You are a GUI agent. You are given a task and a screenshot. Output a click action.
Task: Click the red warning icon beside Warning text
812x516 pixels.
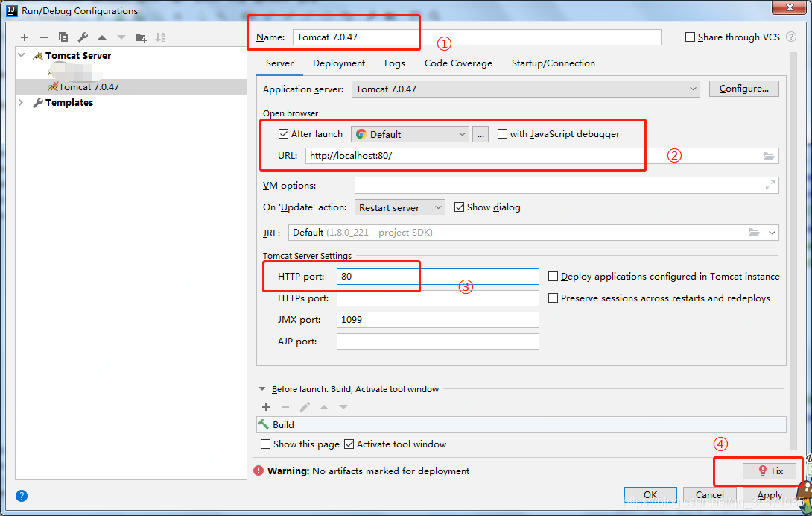pyautogui.click(x=258, y=471)
